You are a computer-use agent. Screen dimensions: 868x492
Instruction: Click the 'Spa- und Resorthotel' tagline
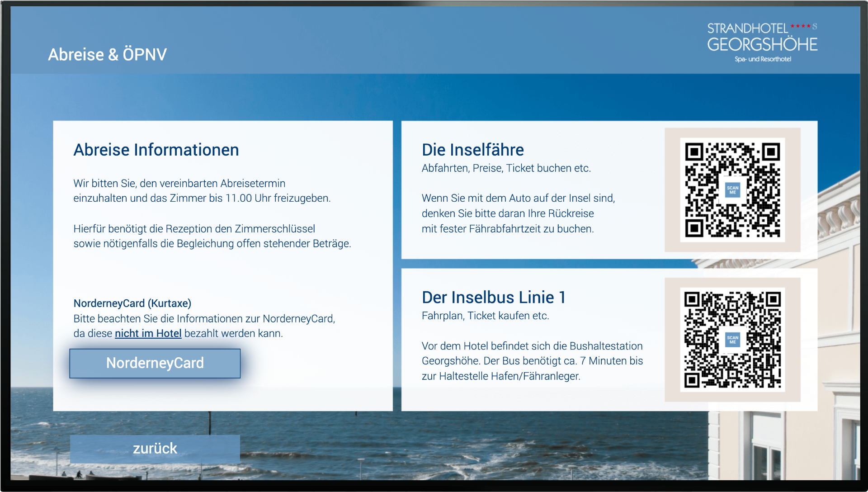763,59
